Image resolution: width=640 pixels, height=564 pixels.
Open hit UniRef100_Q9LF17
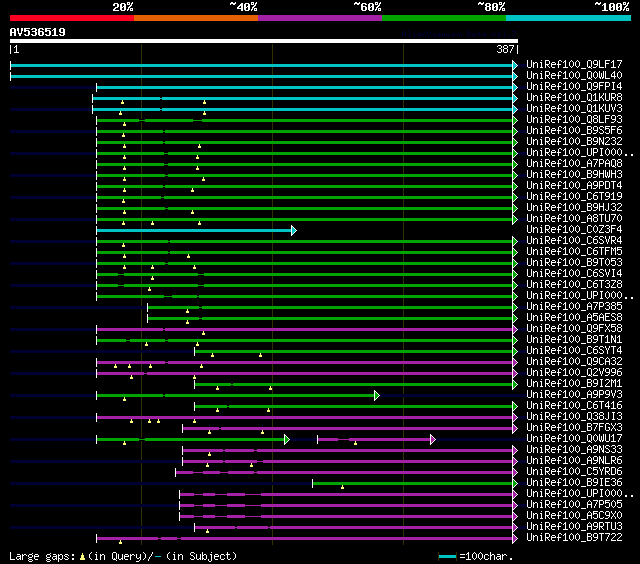[574, 64]
